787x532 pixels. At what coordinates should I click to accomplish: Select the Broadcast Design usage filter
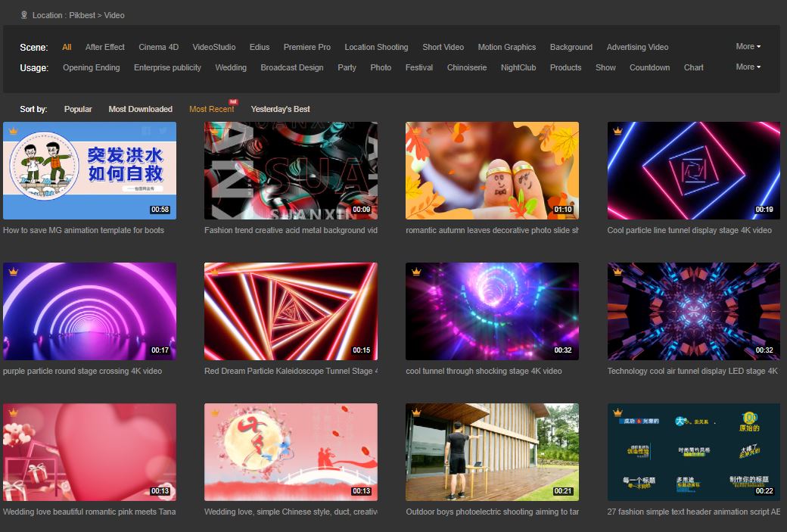click(x=292, y=68)
